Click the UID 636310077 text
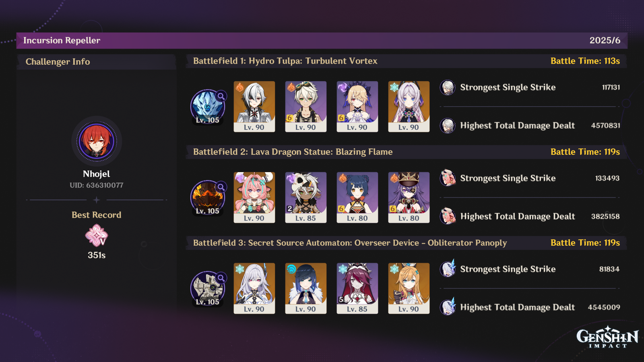Viewport: 644px width, 362px height. (x=97, y=185)
